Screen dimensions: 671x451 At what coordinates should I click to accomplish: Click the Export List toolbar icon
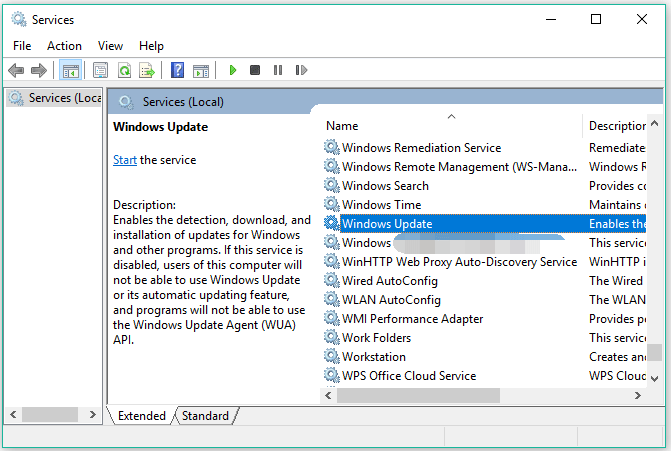click(147, 70)
